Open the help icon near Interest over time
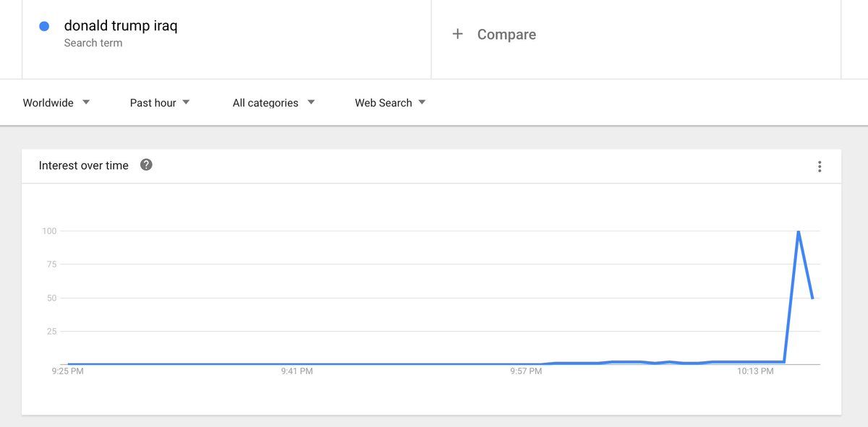Image resolution: width=868 pixels, height=427 pixels. tap(146, 165)
